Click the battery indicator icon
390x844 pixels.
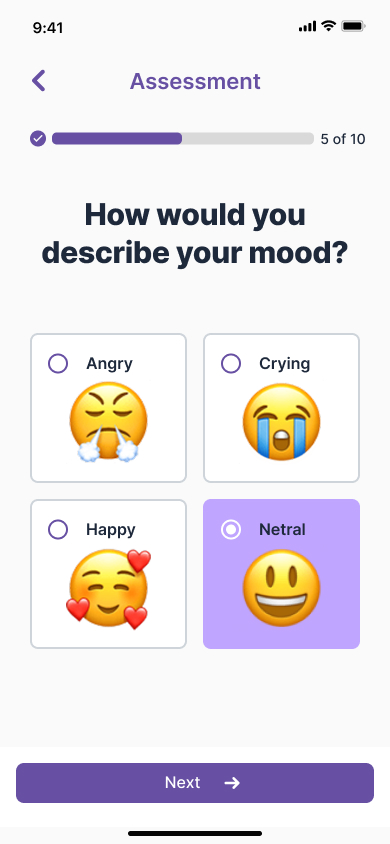pyautogui.click(x=353, y=26)
